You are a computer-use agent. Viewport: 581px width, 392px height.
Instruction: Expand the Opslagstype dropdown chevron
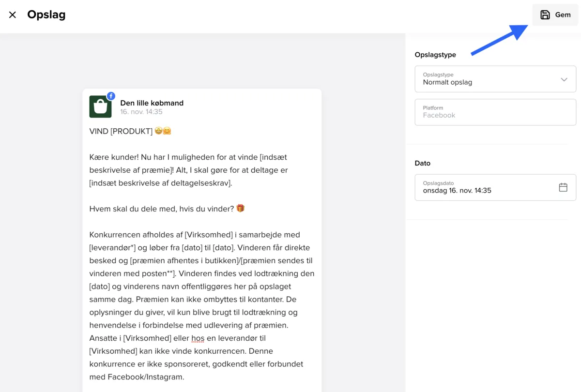[x=564, y=79]
